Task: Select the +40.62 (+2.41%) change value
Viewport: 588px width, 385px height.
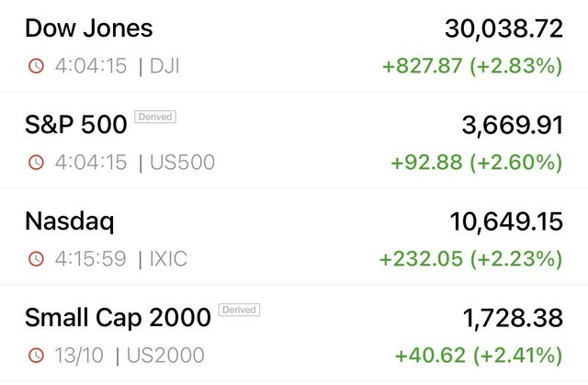Action: pos(479,356)
